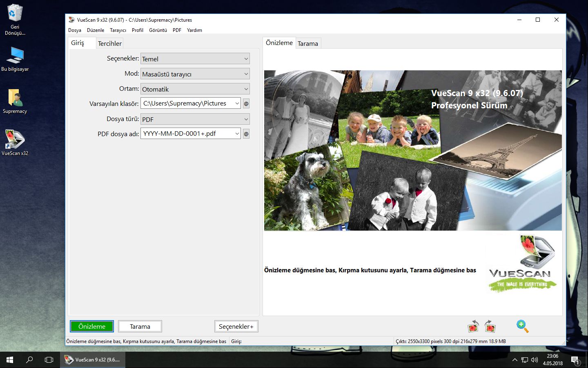Open the Varsayılan klasör path dropdown arrow
This screenshot has width=588, height=368.
(237, 103)
